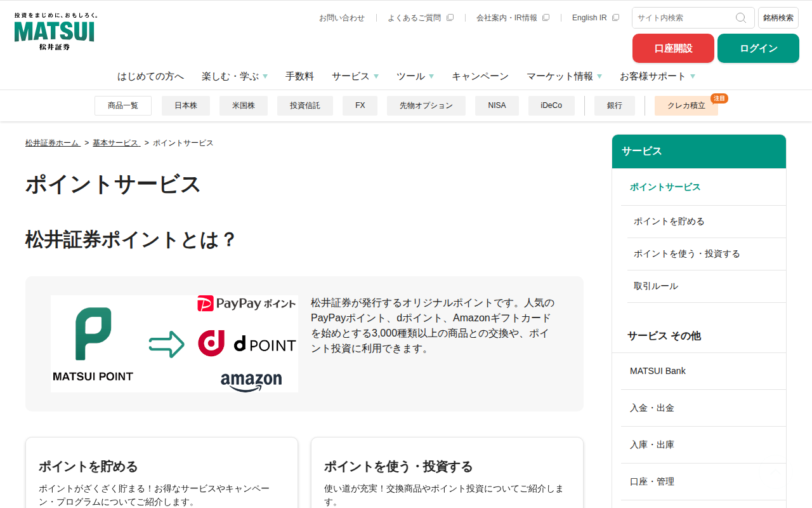The width and height of the screenshot is (812, 508).
Task: Click the 松井証券ポイントとは？ heading
Action: [131, 240]
